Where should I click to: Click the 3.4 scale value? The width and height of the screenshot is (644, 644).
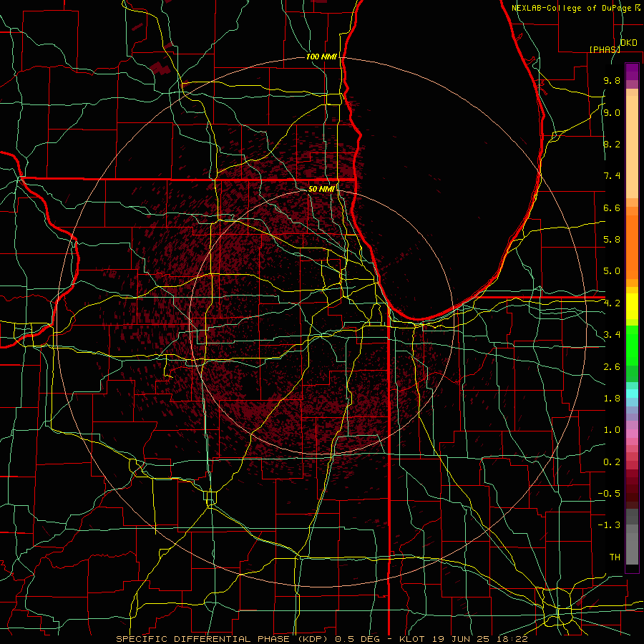(612, 335)
